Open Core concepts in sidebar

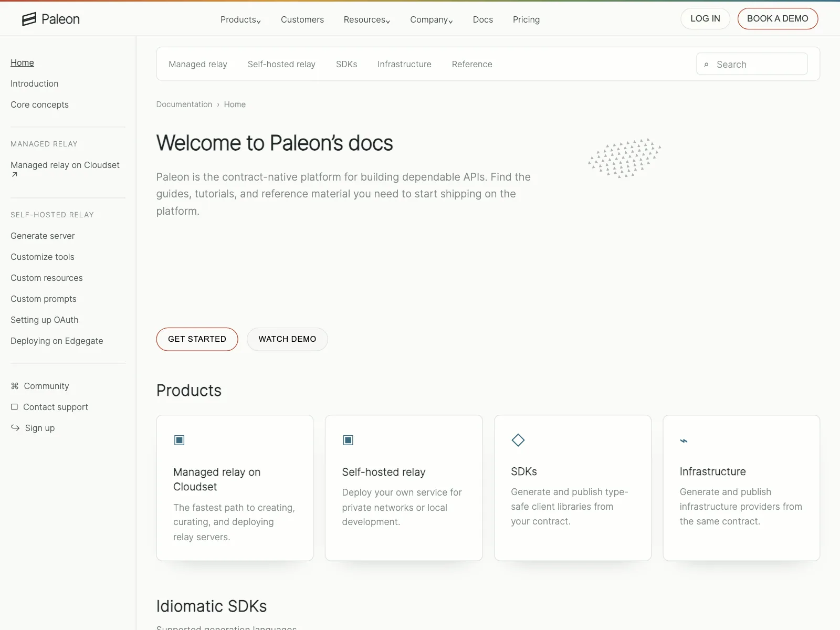[39, 104]
